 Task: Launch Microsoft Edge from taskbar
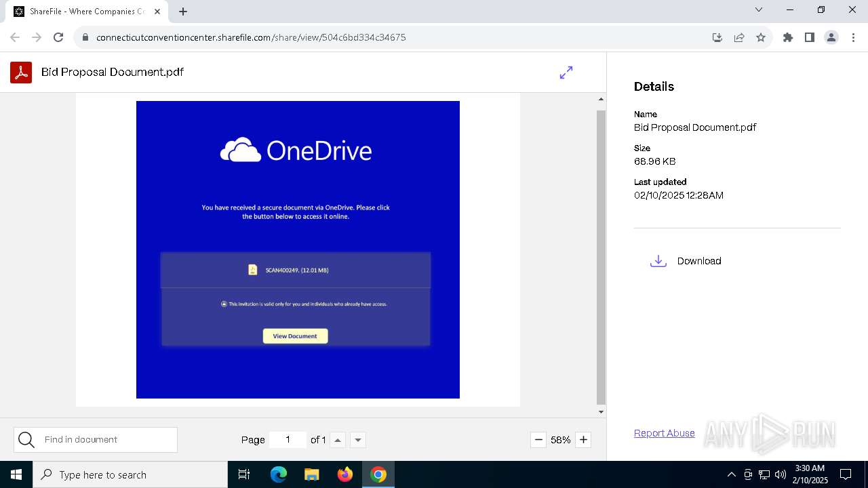(x=279, y=474)
